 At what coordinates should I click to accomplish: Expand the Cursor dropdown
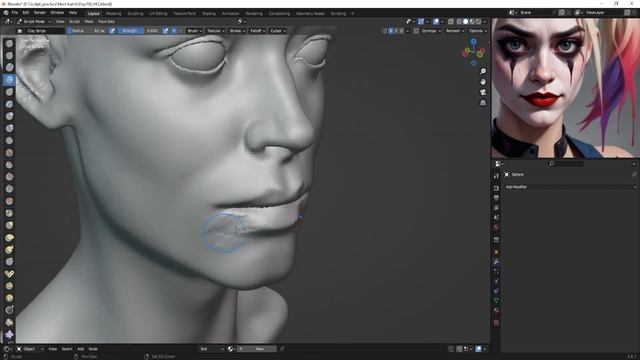tap(278, 31)
